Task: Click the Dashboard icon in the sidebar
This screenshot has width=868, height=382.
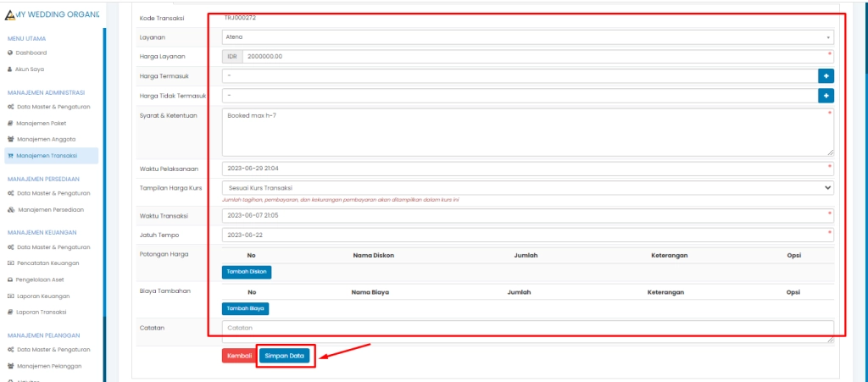Action: [10, 53]
